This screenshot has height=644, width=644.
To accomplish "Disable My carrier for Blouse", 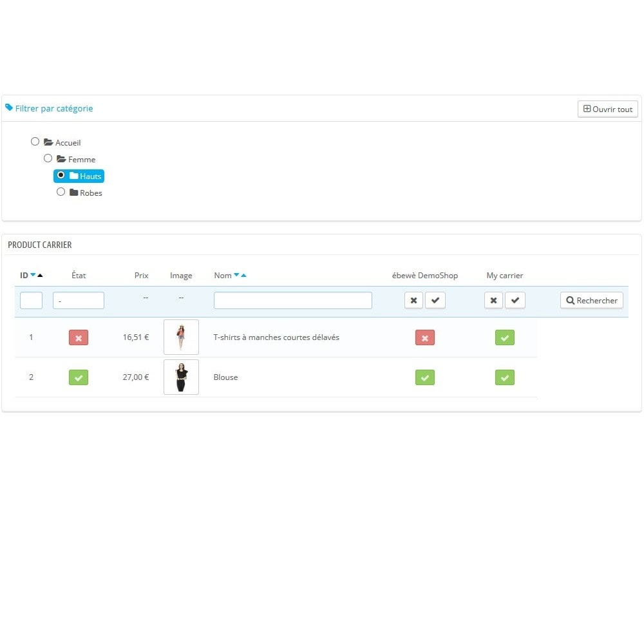I will 505,377.
